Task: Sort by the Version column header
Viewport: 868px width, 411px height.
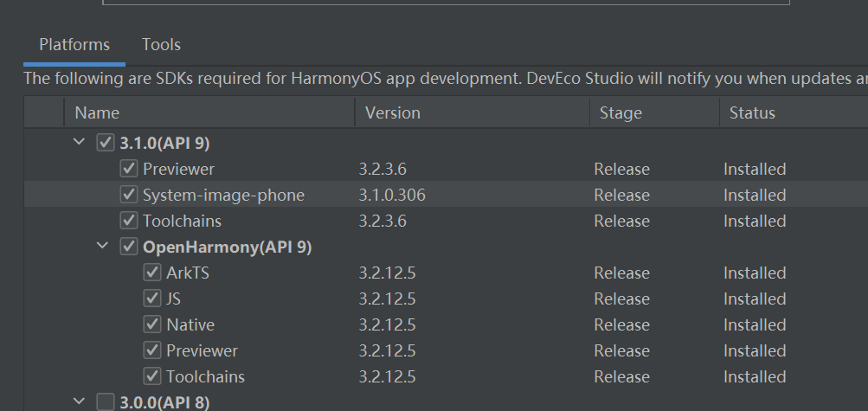Action: click(473, 112)
